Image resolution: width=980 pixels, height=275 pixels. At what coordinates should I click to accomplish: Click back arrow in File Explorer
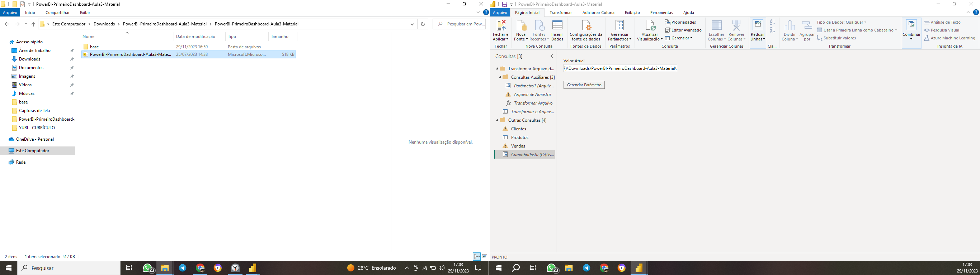tap(7, 24)
